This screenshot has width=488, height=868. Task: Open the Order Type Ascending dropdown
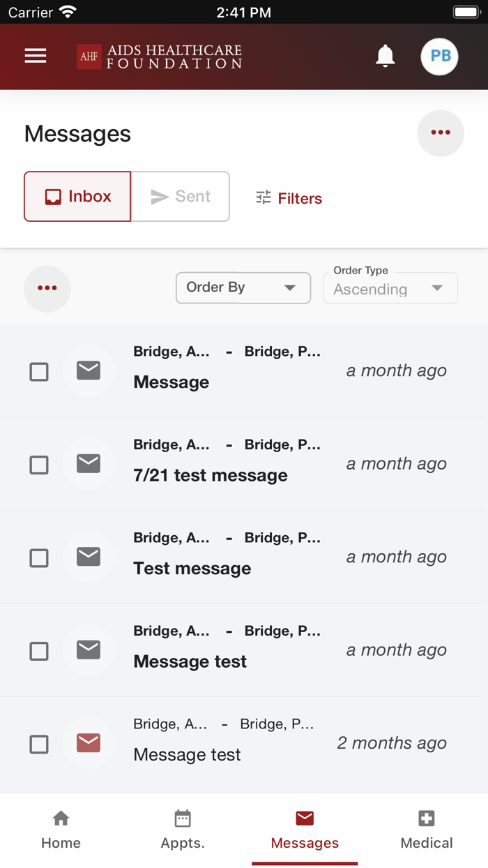click(390, 289)
